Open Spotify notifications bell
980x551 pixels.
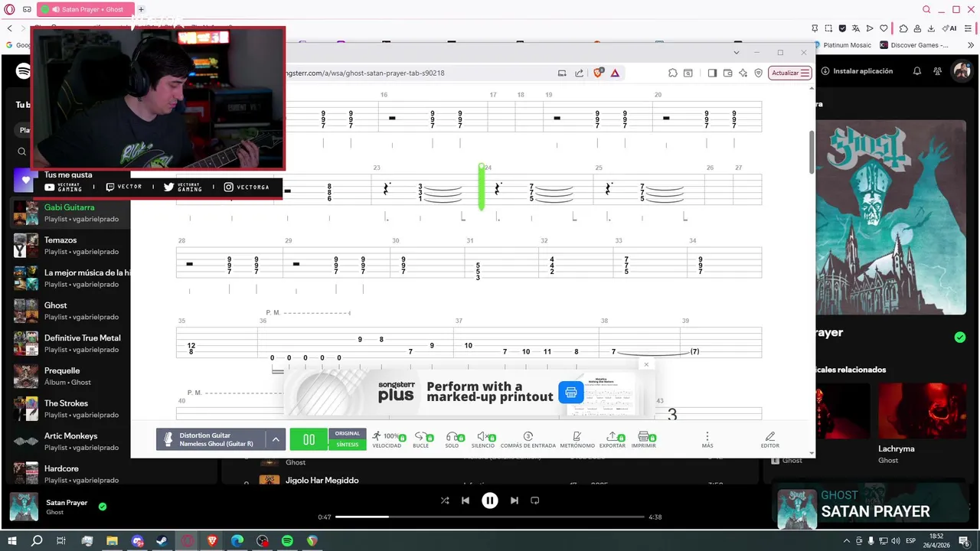[917, 71]
